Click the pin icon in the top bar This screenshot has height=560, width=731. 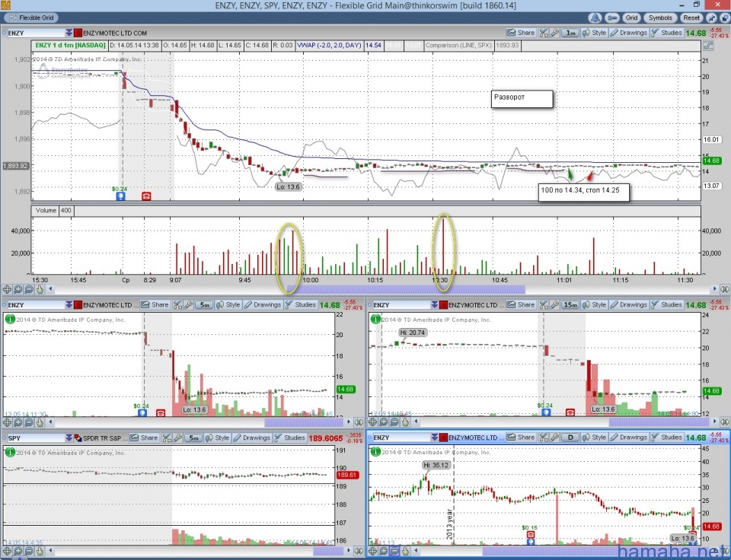pyautogui.click(x=711, y=17)
